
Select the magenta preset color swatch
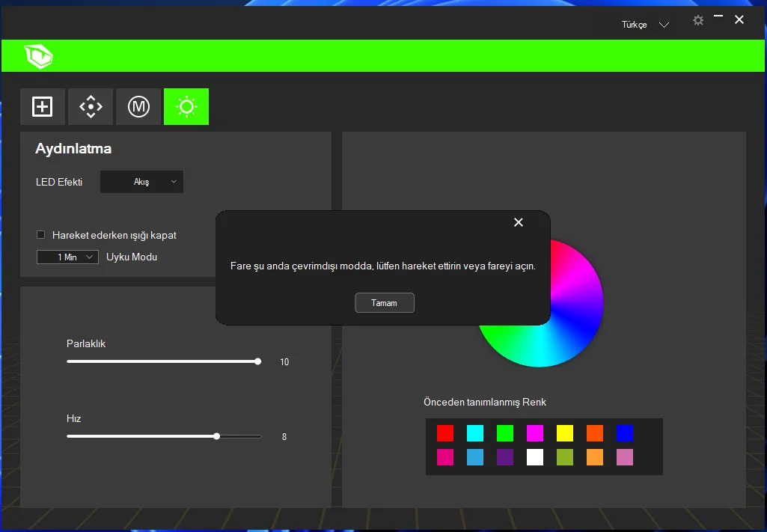click(534, 433)
